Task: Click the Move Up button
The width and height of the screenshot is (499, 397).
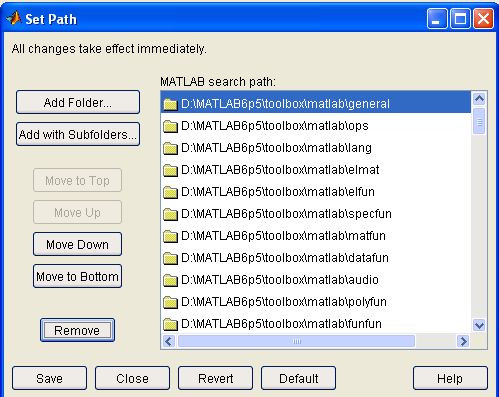Action: coord(77,212)
